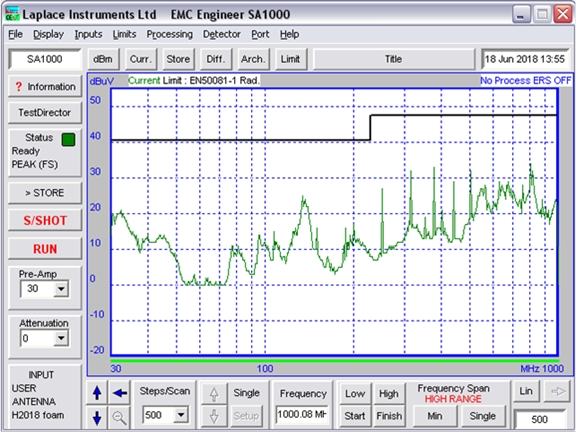Expand the Attenuation dropdown list

(x=61, y=338)
